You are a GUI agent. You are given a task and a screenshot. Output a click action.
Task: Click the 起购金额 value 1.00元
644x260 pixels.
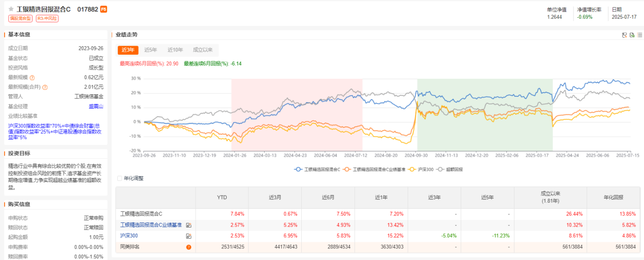(x=96, y=237)
